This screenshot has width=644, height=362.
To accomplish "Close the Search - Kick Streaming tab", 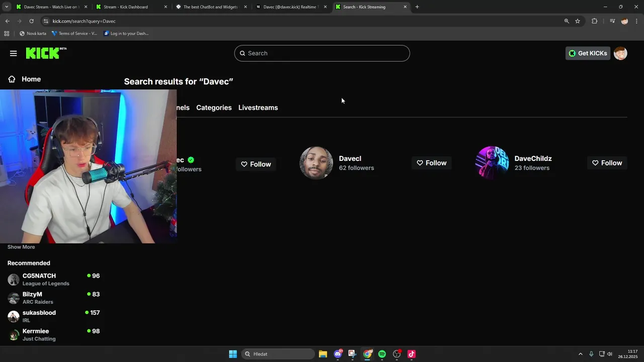I will (x=405, y=7).
